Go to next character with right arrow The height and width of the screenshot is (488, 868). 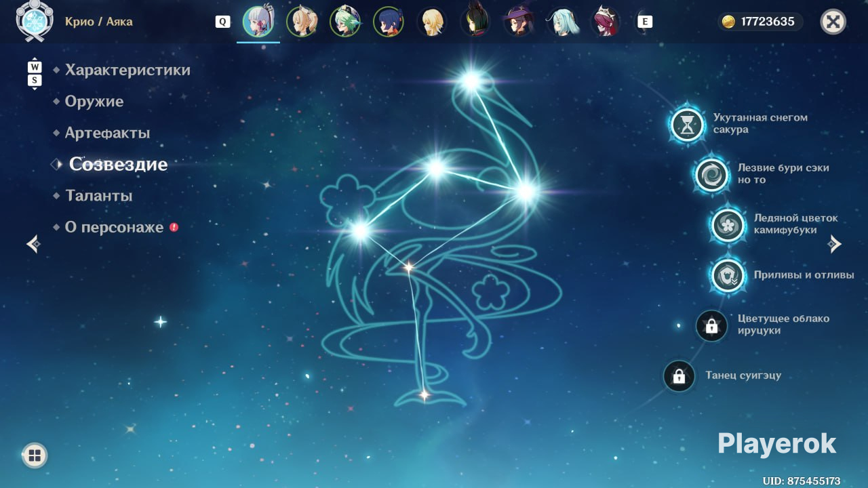pyautogui.click(x=835, y=244)
